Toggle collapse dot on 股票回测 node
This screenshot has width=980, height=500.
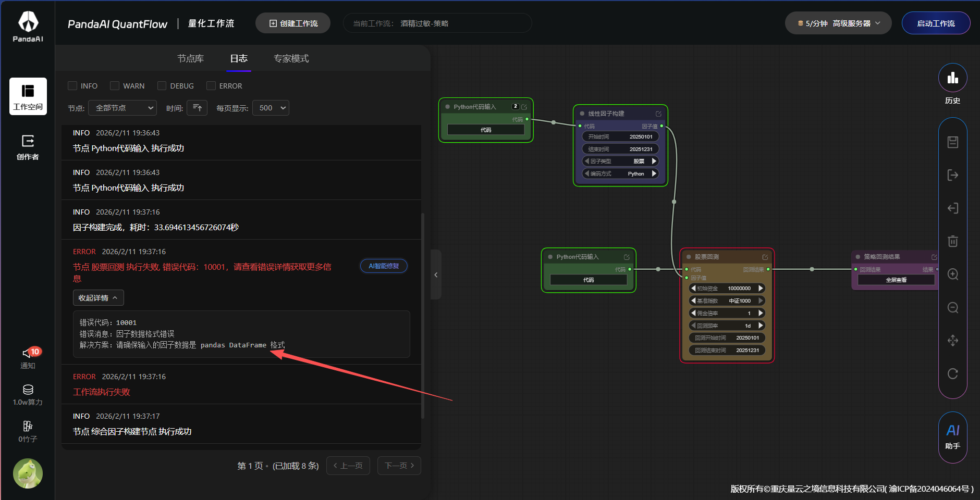pos(689,257)
